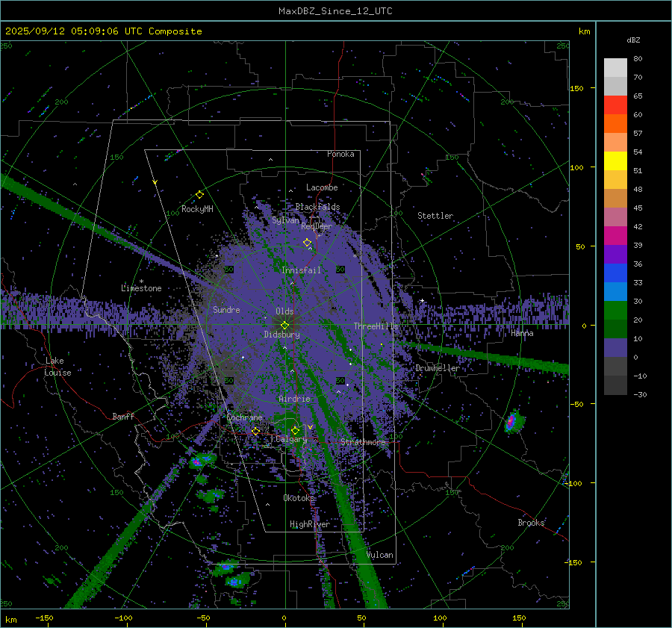672x628 pixels.
Task: Click the Limestone label
Action: (141, 288)
